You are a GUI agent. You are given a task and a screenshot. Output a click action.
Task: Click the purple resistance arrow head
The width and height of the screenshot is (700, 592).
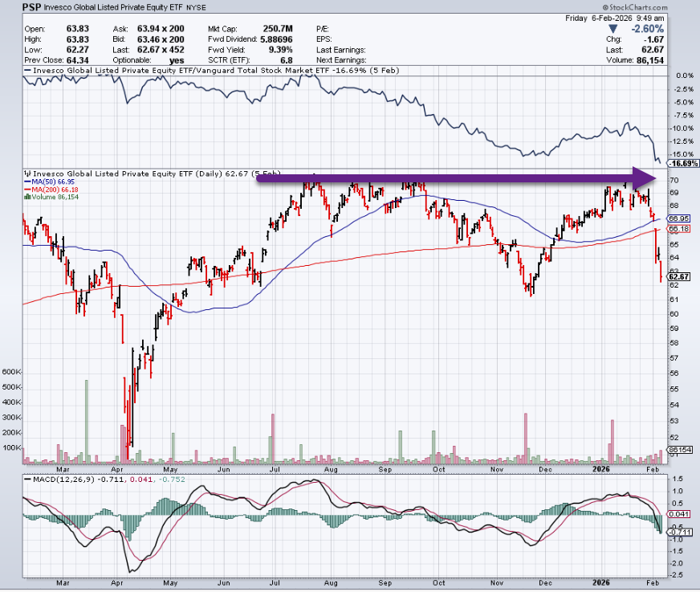pos(645,177)
